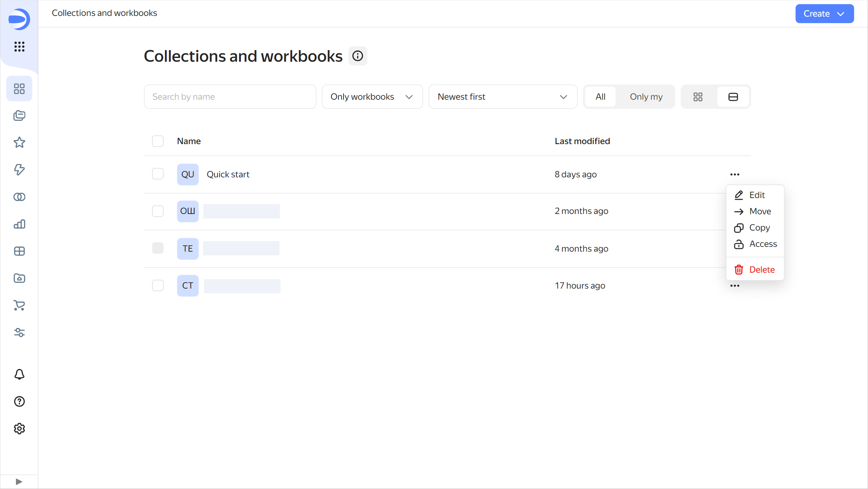Toggle the select-all checkbox in header
868x489 pixels.
[158, 141]
